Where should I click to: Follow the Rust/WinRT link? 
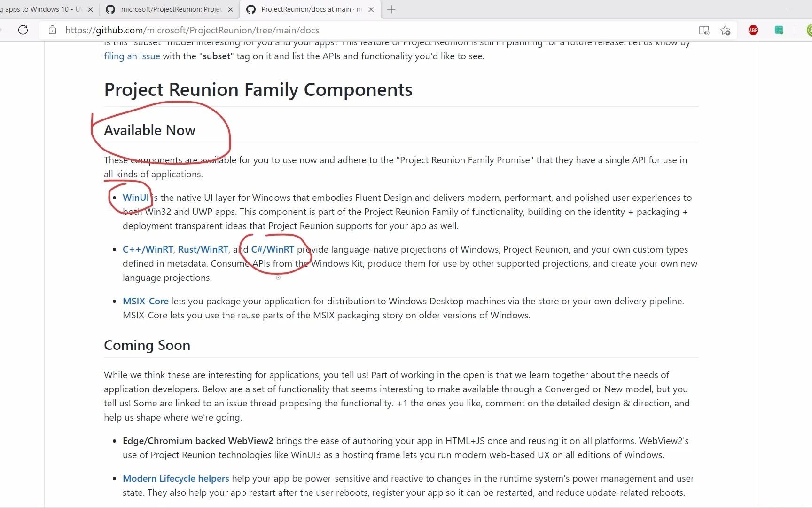coord(203,250)
